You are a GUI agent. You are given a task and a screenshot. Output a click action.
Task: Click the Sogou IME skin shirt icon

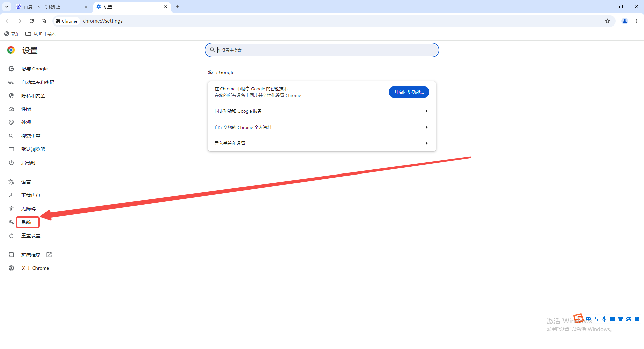tap(621, 319)
